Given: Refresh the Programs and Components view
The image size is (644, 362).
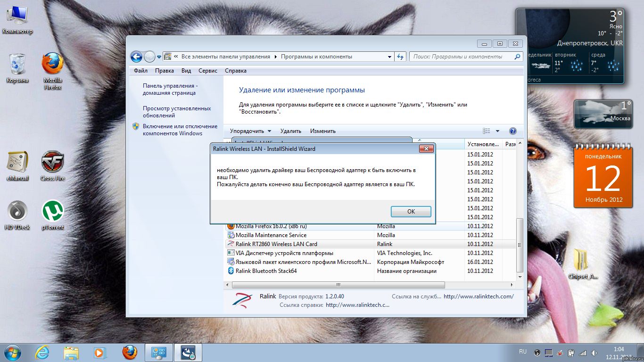Looking at the screenshot, I should (400, 57).
